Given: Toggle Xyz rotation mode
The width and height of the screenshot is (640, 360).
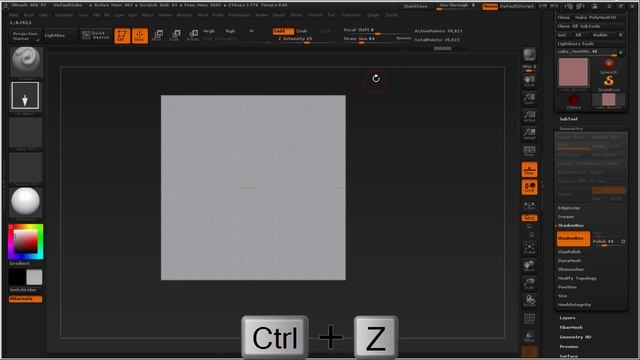Looking at the screenshot, I should point(529,218).
